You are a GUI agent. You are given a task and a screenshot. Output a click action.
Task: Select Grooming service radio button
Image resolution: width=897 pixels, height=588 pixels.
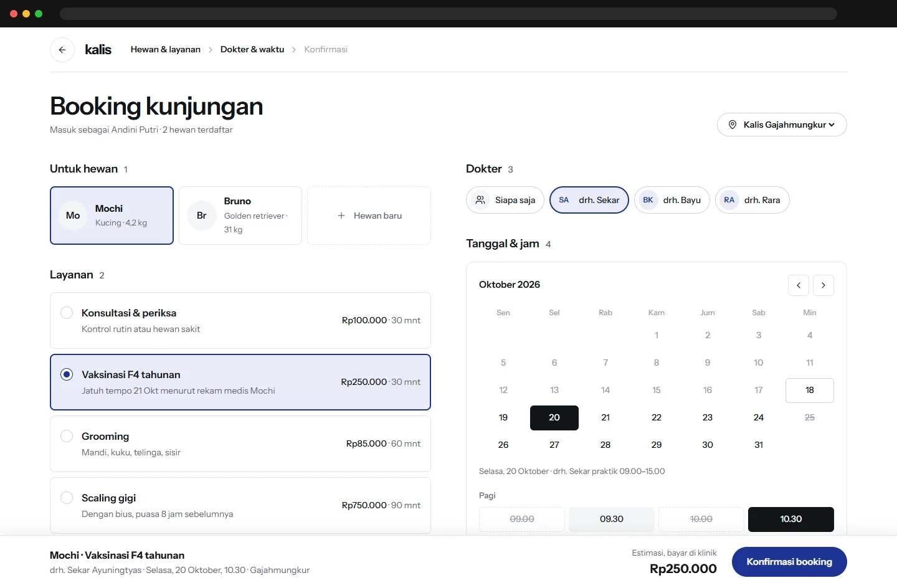[x=67, y=436]
